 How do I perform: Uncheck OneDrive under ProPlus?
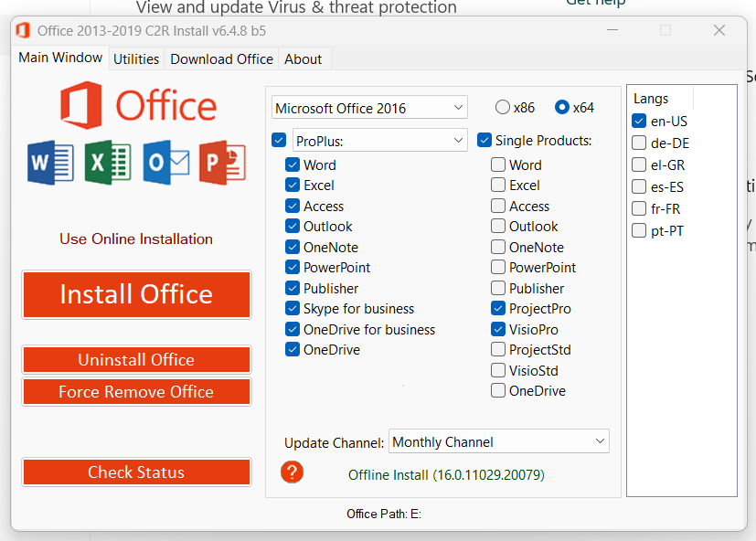pos(293,350)
